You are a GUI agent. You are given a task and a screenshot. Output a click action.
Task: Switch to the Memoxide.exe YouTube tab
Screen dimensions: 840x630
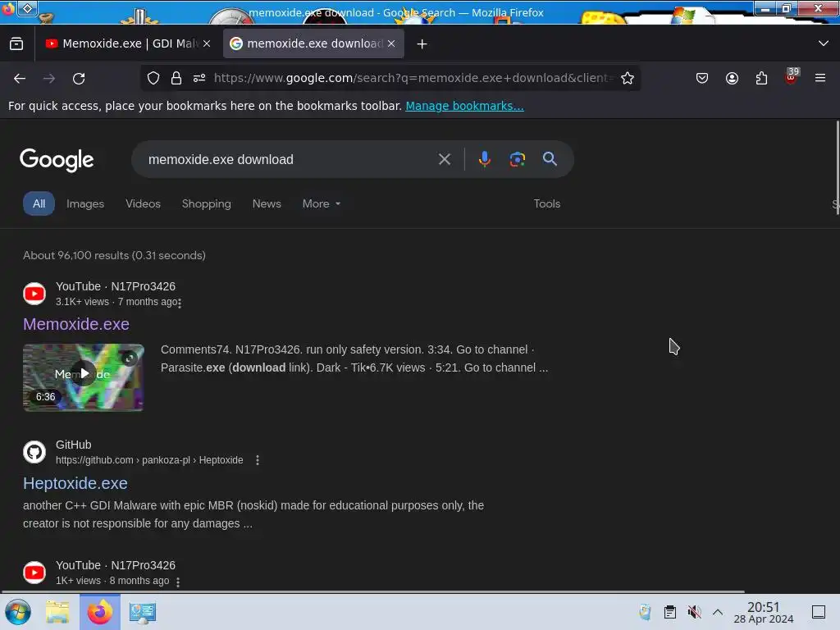tap(129, 44)
